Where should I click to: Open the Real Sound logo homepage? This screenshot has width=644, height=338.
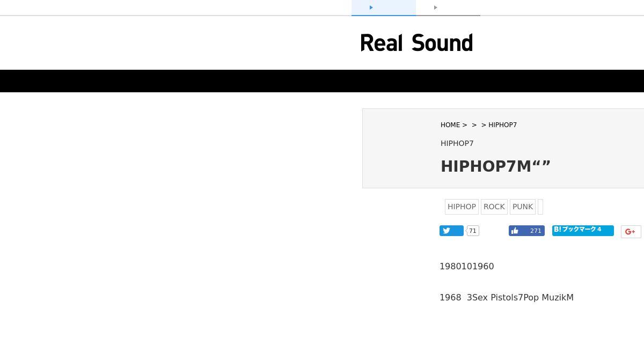416,43
